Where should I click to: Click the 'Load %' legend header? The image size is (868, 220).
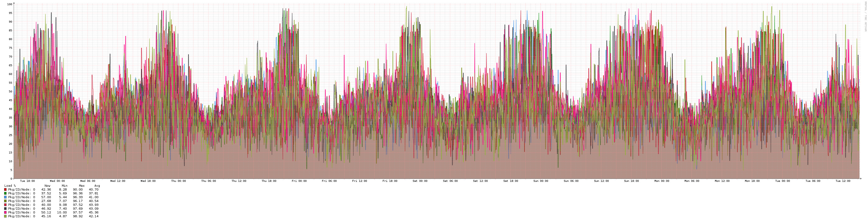coord(10,186)
